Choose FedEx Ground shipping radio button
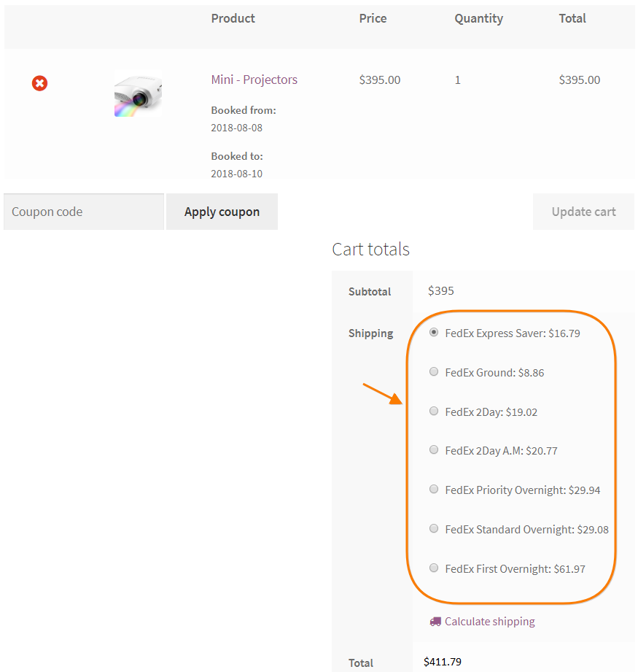638x672 pixels. (434, 371)
